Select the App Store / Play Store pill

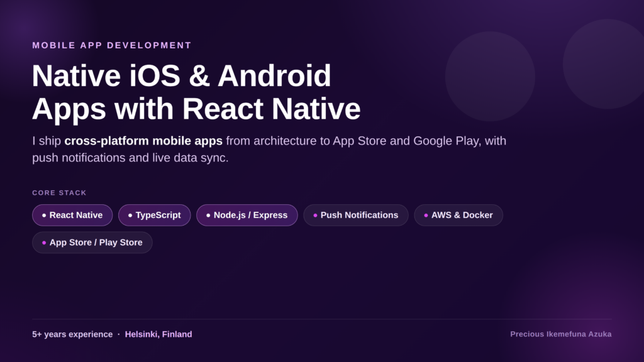pos(92,243)
